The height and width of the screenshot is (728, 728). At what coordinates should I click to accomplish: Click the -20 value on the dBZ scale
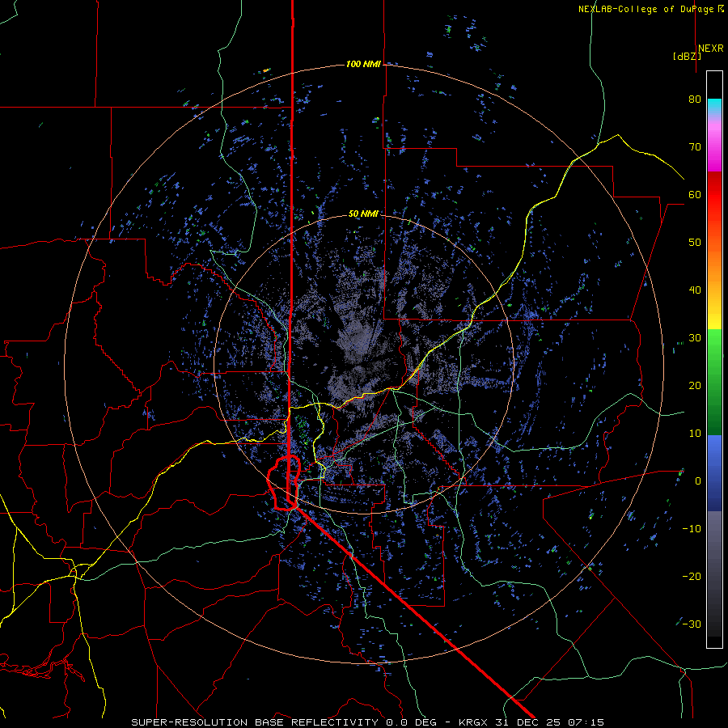pyautogui.click(x=692, y=576)
